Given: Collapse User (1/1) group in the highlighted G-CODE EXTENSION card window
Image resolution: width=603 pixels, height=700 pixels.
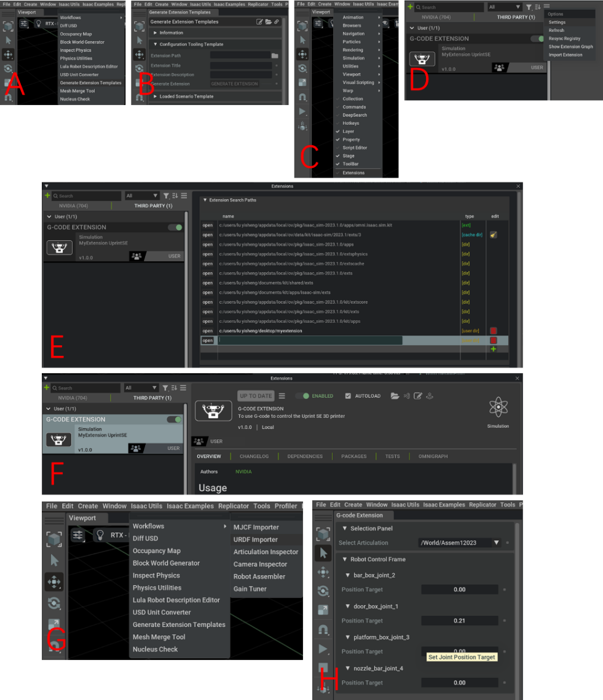Looking at the screenshot, I should [48, 409].
